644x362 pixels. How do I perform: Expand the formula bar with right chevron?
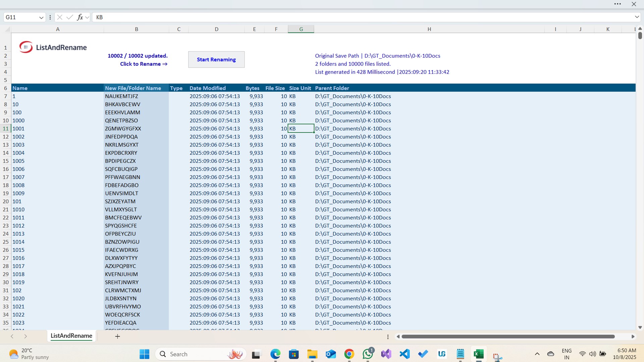click(x=637, y=17)
